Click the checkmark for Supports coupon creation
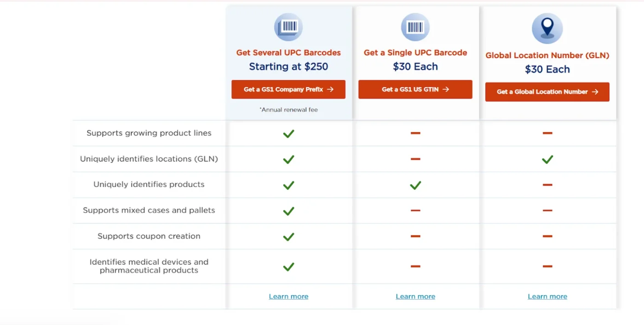Image resolution: width=644 pixels, height=325 pixels. pyautogui.click(x=288, y=237)
